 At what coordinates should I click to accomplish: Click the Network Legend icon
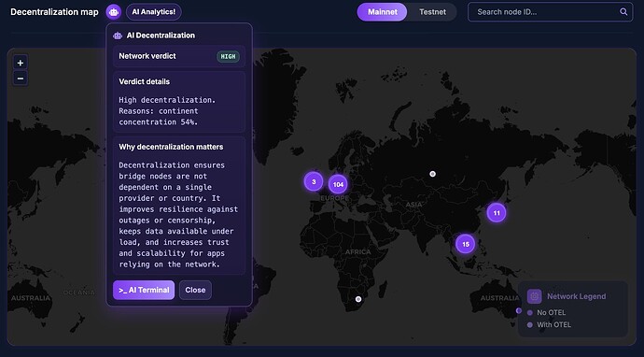point(535,296)
